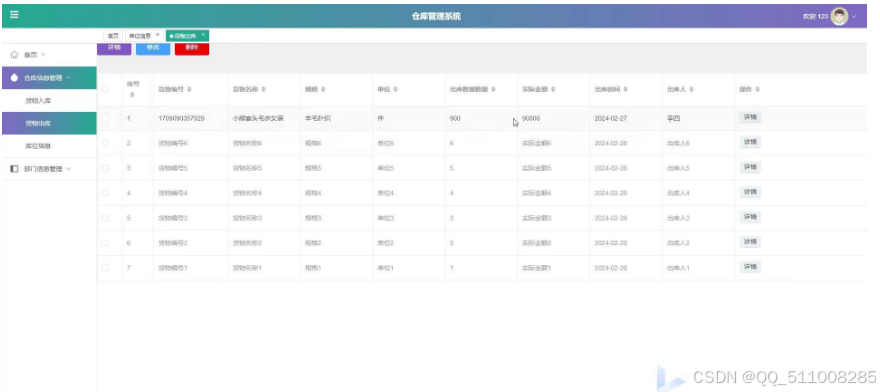Open 详情 for the 出库人3 row

pyautogui.click(x=750, y=217)
